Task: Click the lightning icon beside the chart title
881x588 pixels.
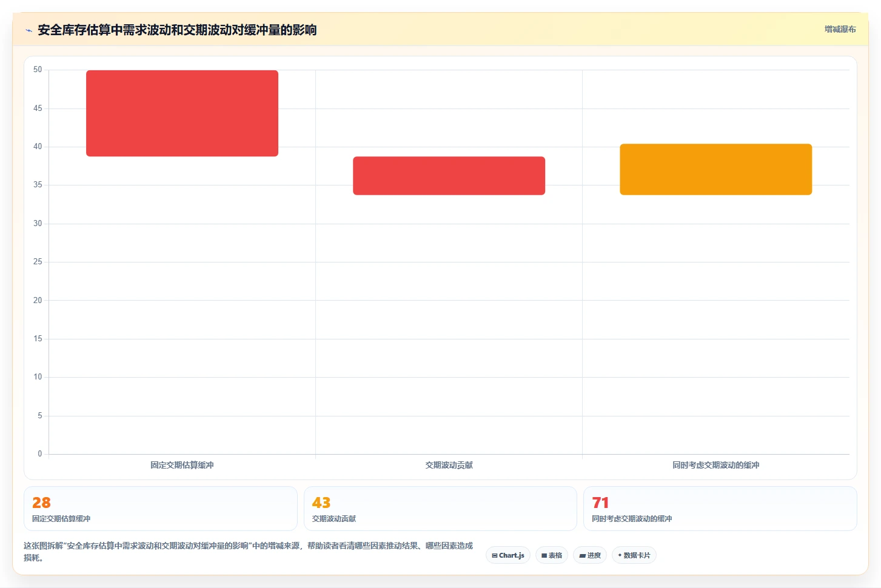Action: pos(28,30)
